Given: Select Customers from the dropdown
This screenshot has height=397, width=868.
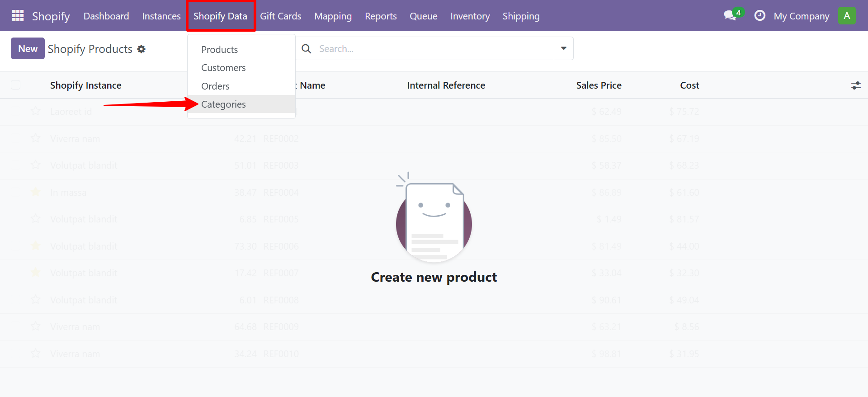Looking at the screenshot, I should tap(241, 67).
